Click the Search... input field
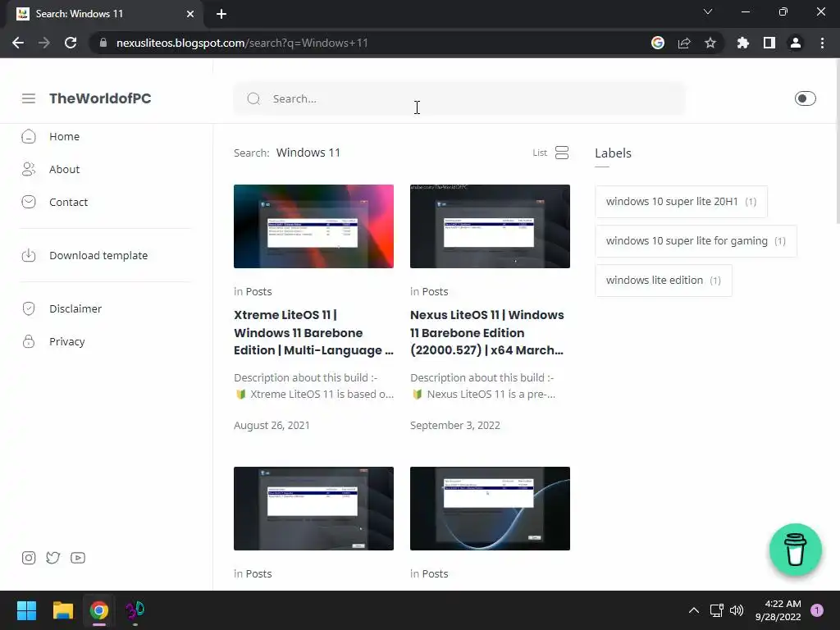 click(459, 98)
